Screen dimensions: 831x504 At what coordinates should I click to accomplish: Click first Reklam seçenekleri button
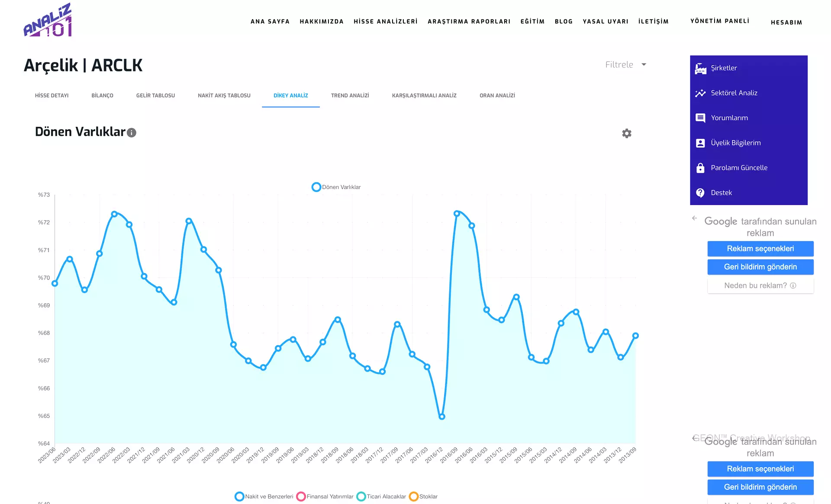tap(760, 249)
